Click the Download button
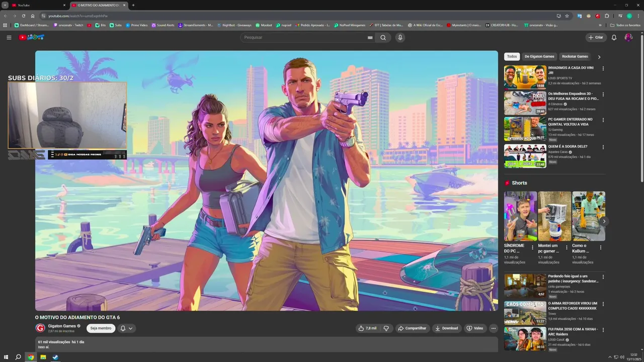 [x=447, y=328]
